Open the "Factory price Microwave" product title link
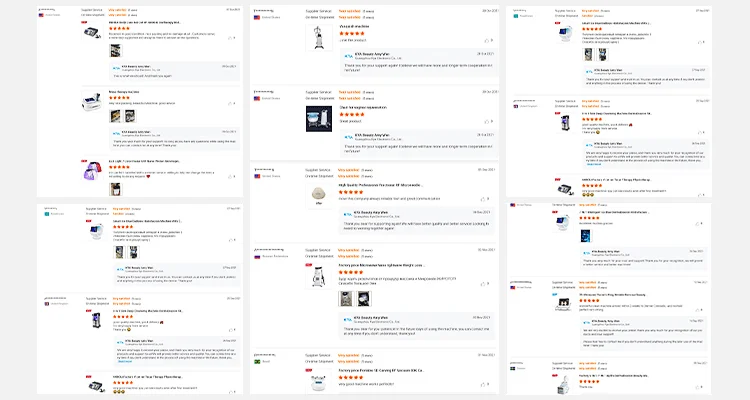Screen dimensions: 750x400 (381, 265)
